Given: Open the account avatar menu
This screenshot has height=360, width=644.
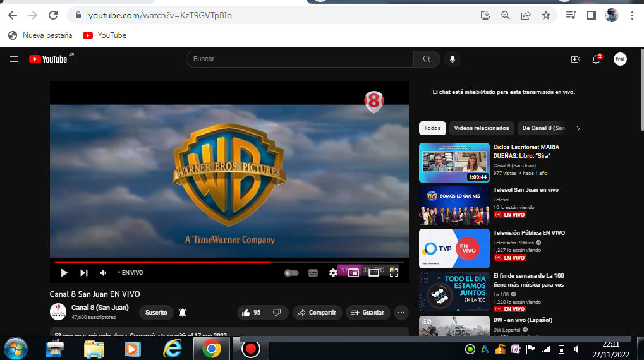Looking at the screenshot, I should point(620,59).
